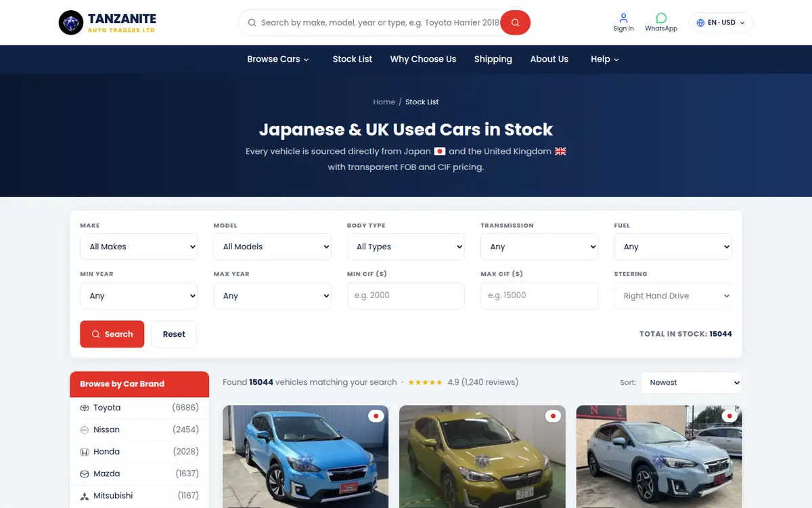
Task: Select Mazda (1637) in brand list
Action: click(x=139, y=474)
